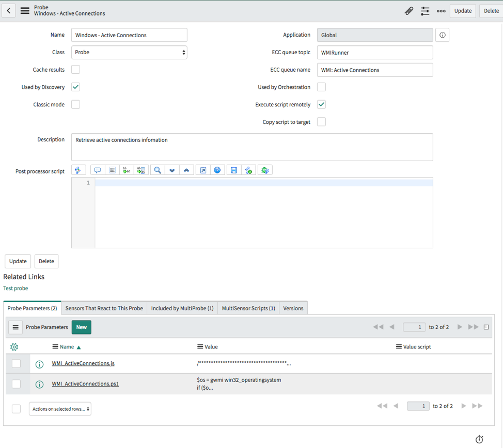Click Update button in header
Viewport: 503px width, 448px height.
coord(463,11)
